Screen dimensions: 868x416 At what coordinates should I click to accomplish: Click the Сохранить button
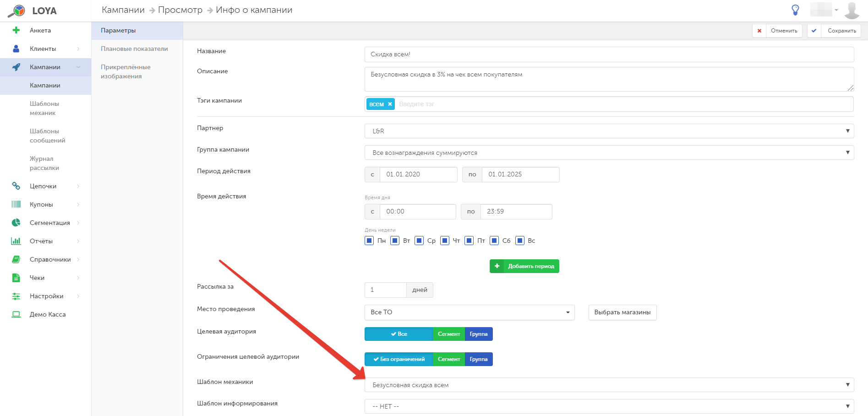[x=834, y=31]
